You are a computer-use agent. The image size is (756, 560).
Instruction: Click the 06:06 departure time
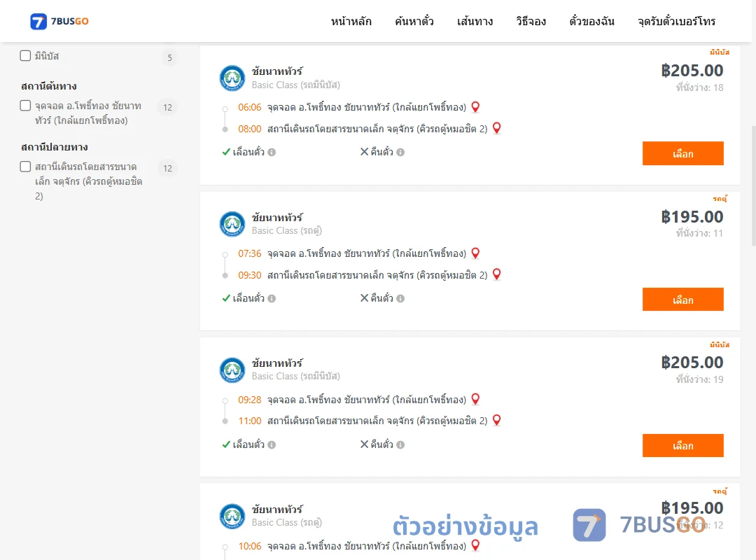[250, 108]
